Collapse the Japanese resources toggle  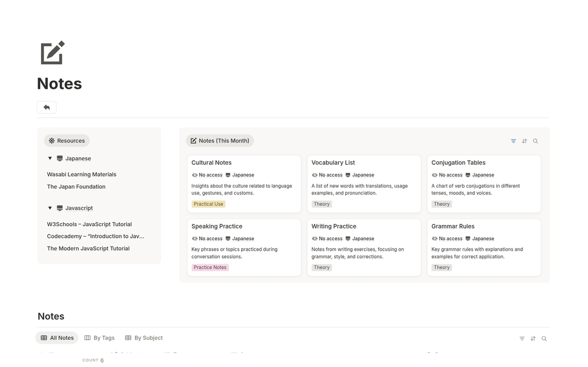click(x=50, y=158)
